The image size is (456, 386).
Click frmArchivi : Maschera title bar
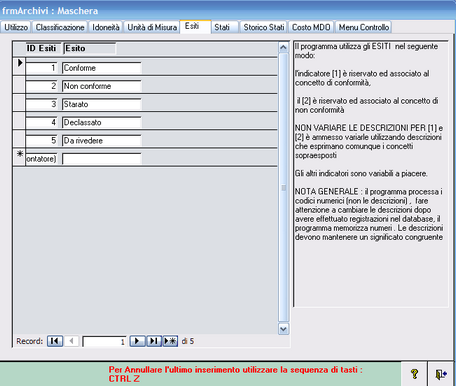click(x=228, y=10)
